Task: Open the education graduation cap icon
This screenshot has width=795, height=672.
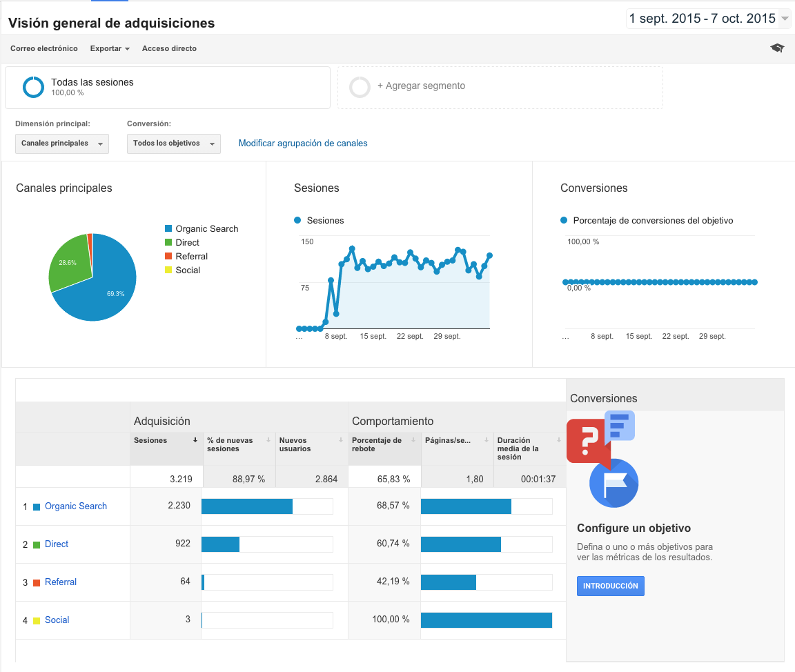Action: [x=777, y=48]
